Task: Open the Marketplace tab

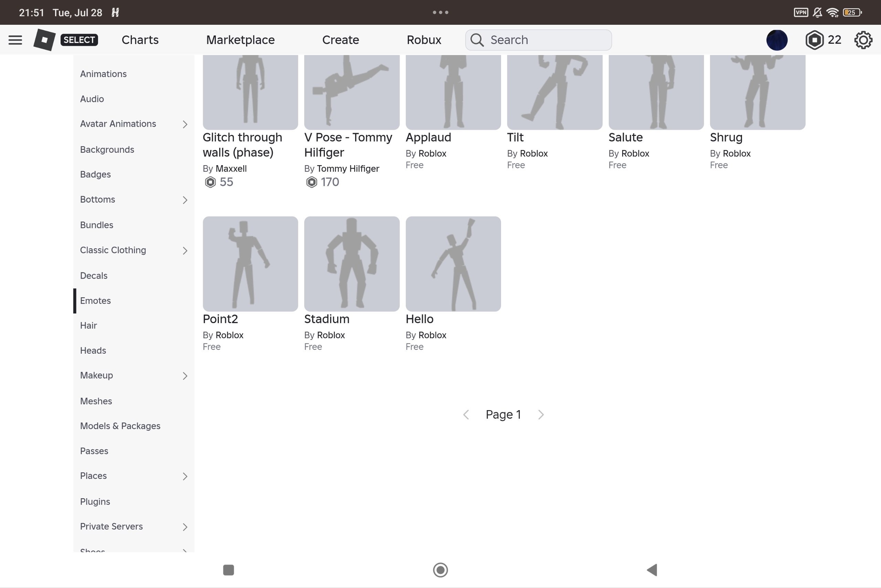Action: [241, 40]
